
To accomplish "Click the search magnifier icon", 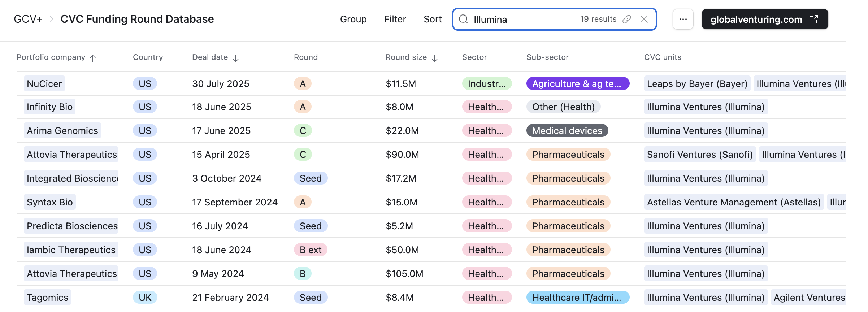I will (464, 19).
